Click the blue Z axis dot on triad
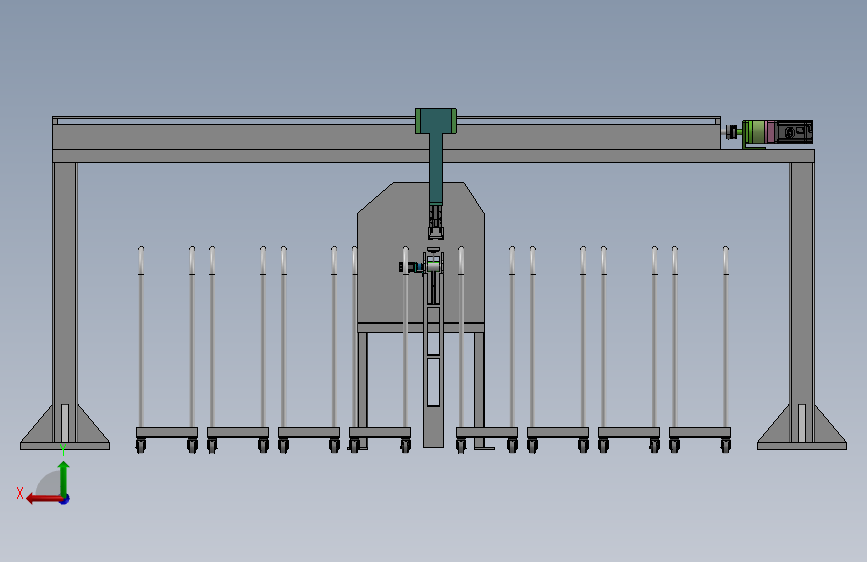 click(x=65, y=499)
